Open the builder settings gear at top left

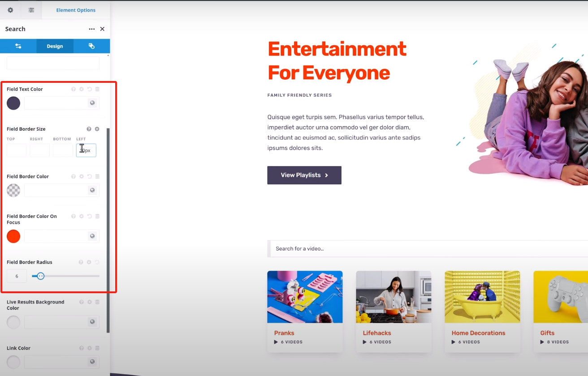tap(10, 10)
